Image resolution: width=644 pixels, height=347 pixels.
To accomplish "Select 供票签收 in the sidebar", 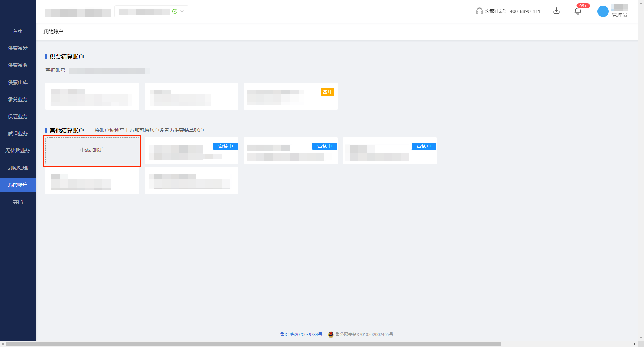I will click(x=18, y=65).
